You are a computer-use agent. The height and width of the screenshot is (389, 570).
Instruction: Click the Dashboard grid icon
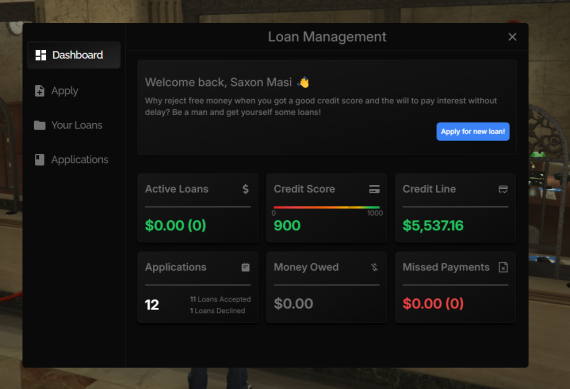tap(40, 55)
